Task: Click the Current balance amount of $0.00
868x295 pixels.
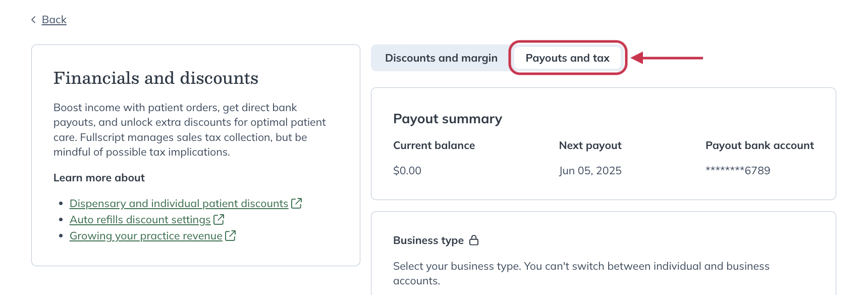Action: pos(407,170)
